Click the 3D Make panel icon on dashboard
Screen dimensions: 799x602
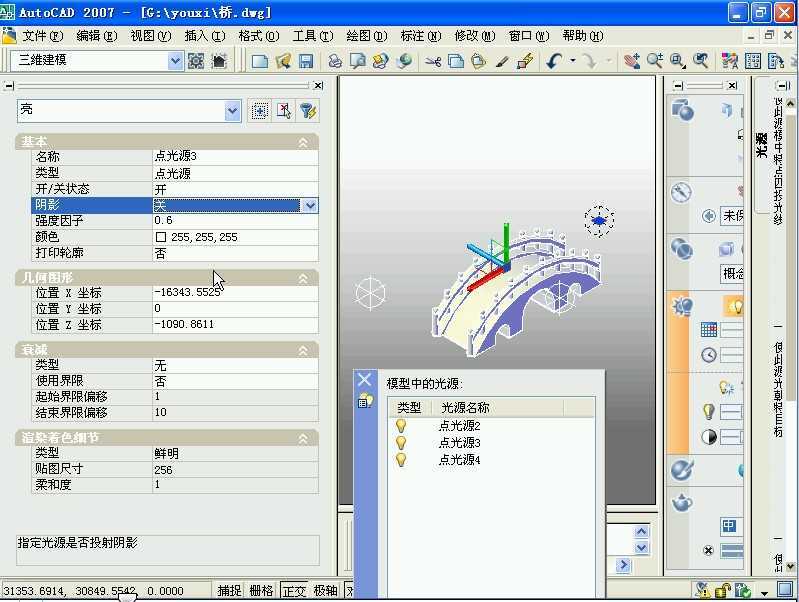point(682,110)
